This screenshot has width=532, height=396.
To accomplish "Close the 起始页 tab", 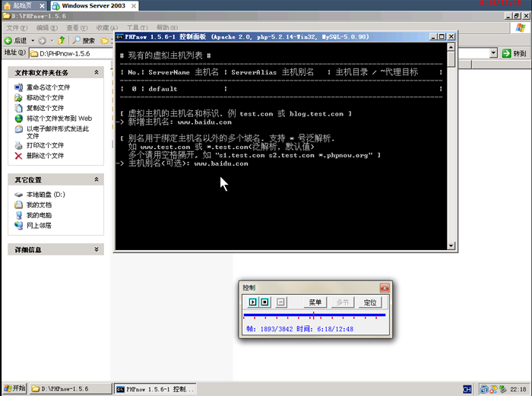I will click(x=42, y=6).
